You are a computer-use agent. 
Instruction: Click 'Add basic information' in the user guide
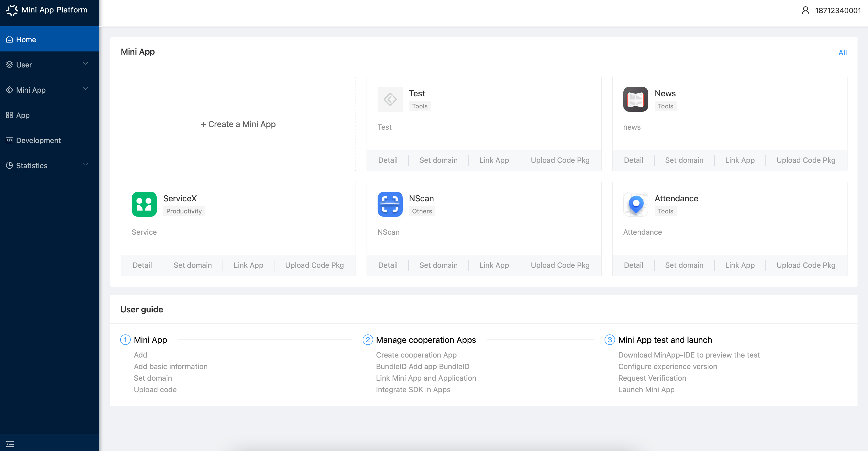tap(171, 366)
